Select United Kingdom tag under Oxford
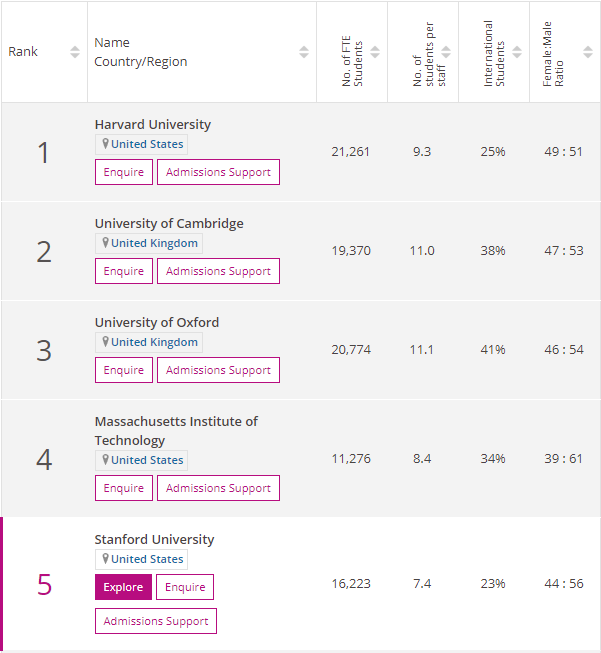This screenshot has height=653, width=601. coord(149,342)
